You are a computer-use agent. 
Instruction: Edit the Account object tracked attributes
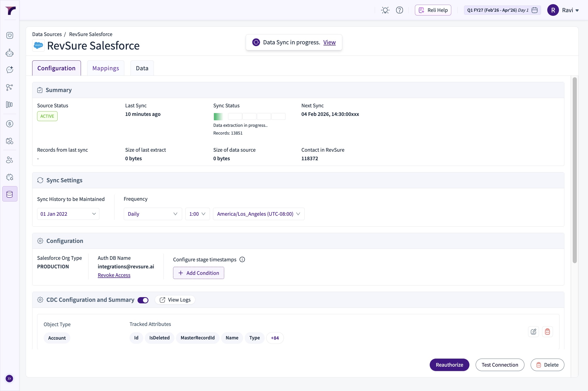[533, 332]
